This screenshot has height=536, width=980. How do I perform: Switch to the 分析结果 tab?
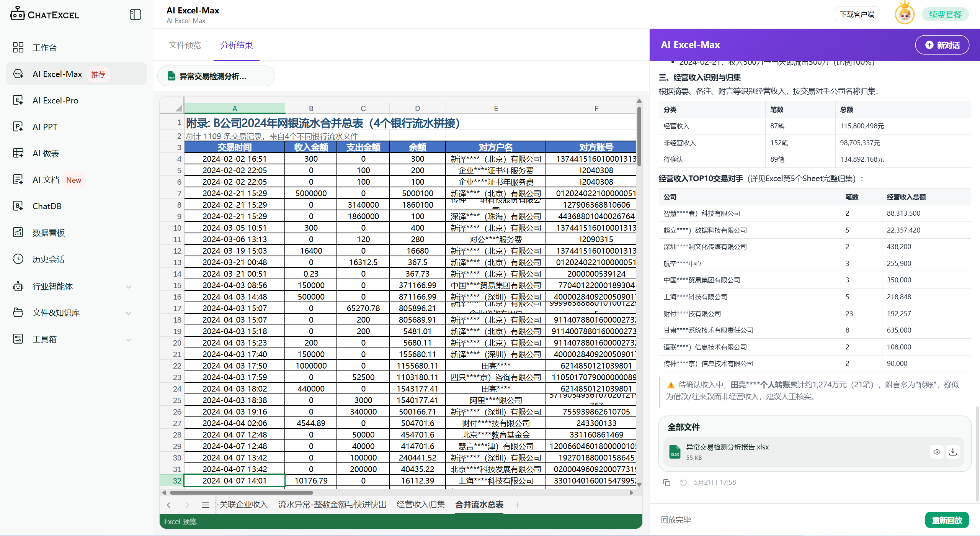coord(237,45)
